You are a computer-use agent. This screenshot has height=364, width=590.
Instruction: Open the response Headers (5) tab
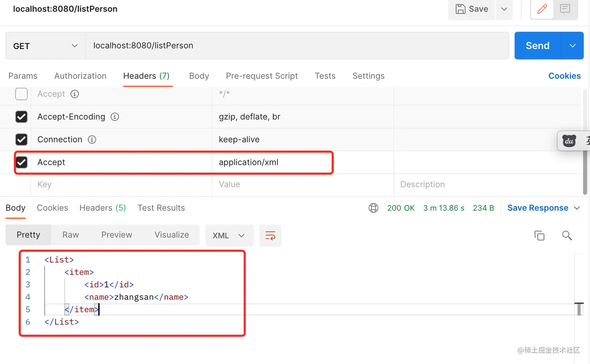click(x=103, y=208)
